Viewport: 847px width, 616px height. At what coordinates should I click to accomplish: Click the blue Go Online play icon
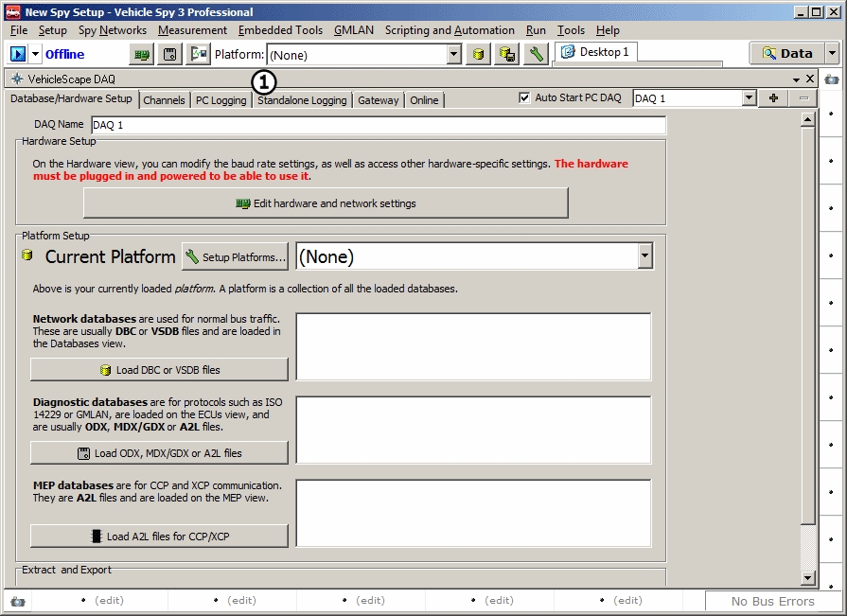[18, 54]
